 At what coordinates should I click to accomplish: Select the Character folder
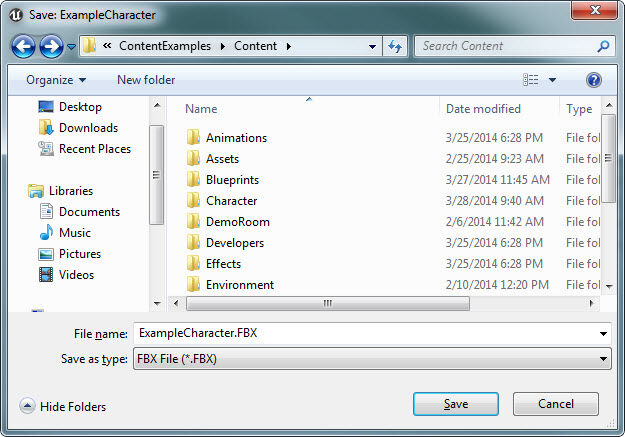point(231,201)
